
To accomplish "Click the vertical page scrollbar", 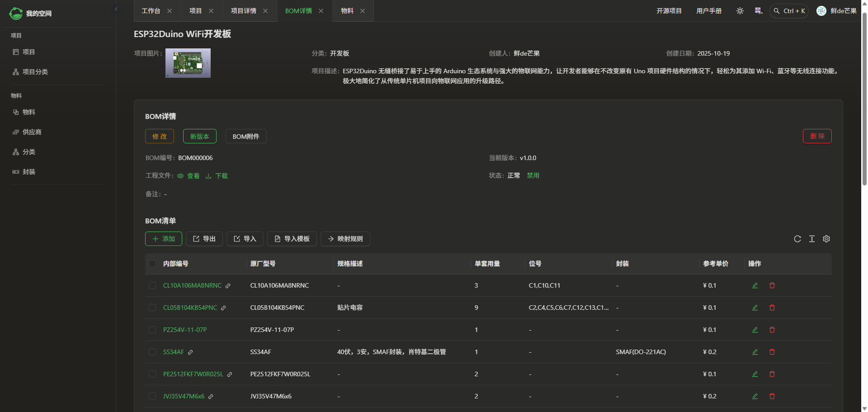I will point(864,99).
